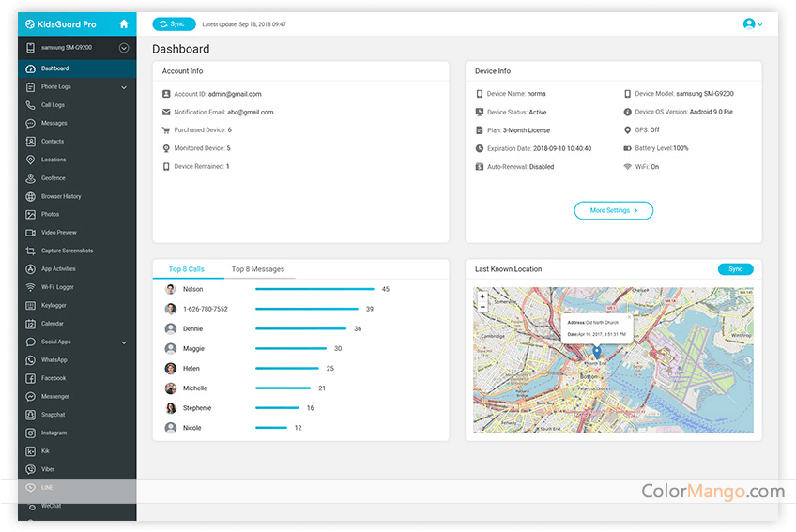Switch to the Top 8 Calls tab
796x532 pixels.
point(186,269)
